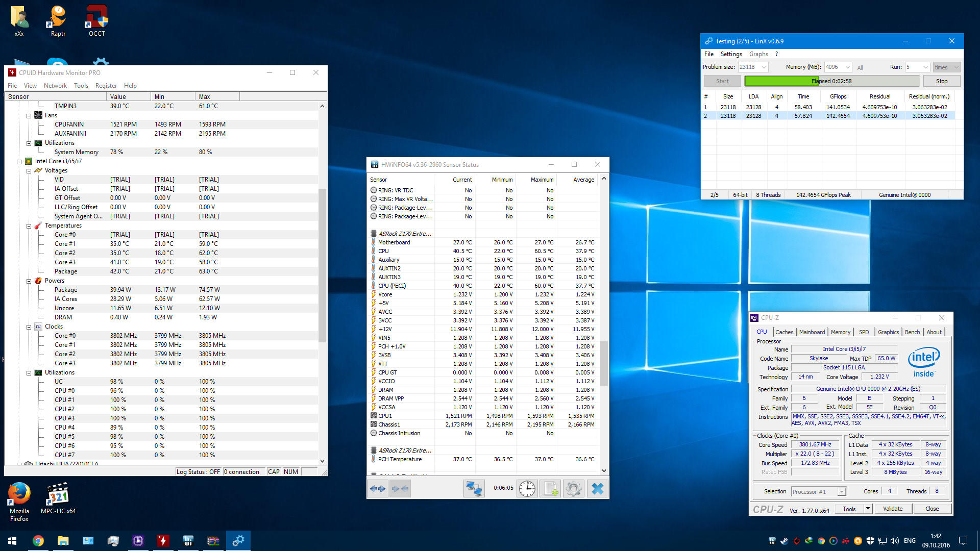This screenshot has height=551, width=980.
Task: Collapse the Clocks tree node
Action: click(29, 327)
